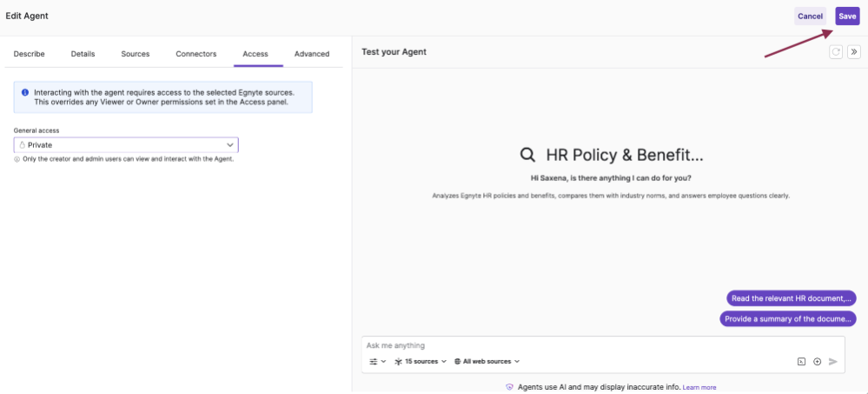Click the info icon below General access

point(17,159)
